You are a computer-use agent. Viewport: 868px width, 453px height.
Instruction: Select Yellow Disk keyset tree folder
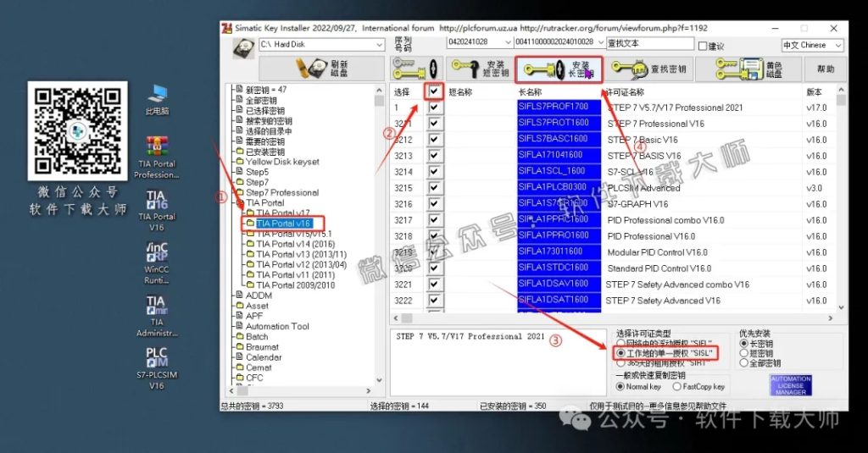pos(282,162)
